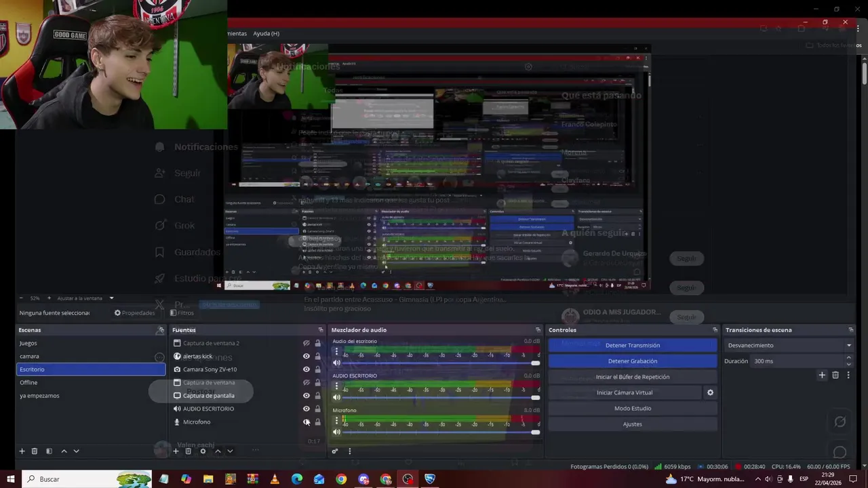Open VLC from the taskbar
Viewport: 868px width, 488px height.
click(x=274, y=479)
